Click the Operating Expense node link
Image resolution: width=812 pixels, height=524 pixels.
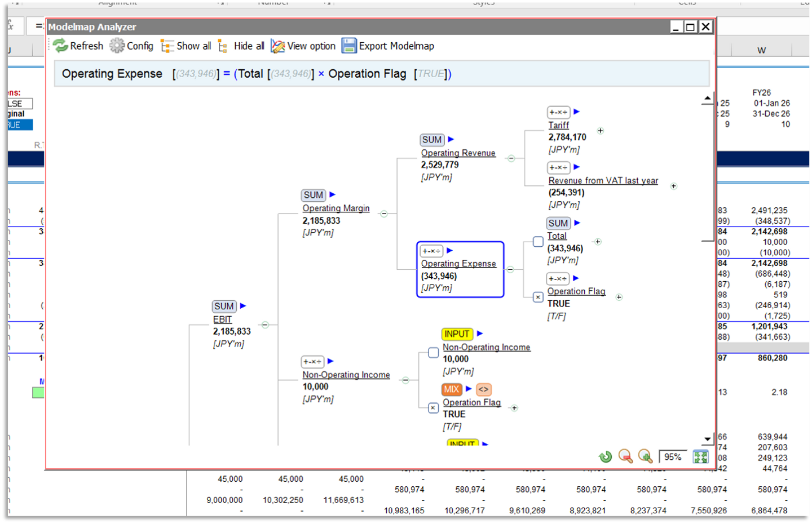[458, 264]
